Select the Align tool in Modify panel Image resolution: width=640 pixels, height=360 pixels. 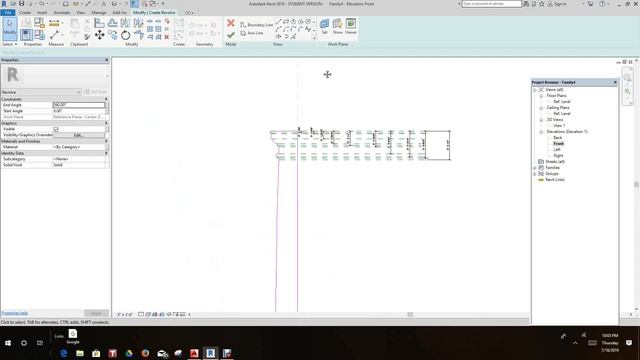pyautogui.click(x=99, y=23)
